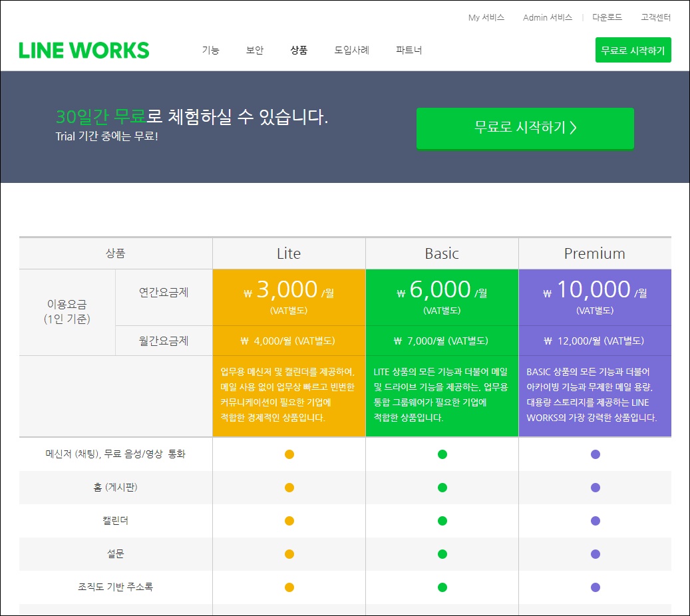Image resolution: width=690 pixels, height=616 pixels.
Task: Click the 조직도 기반 주소록 row label
Action: tap(115, 587)
